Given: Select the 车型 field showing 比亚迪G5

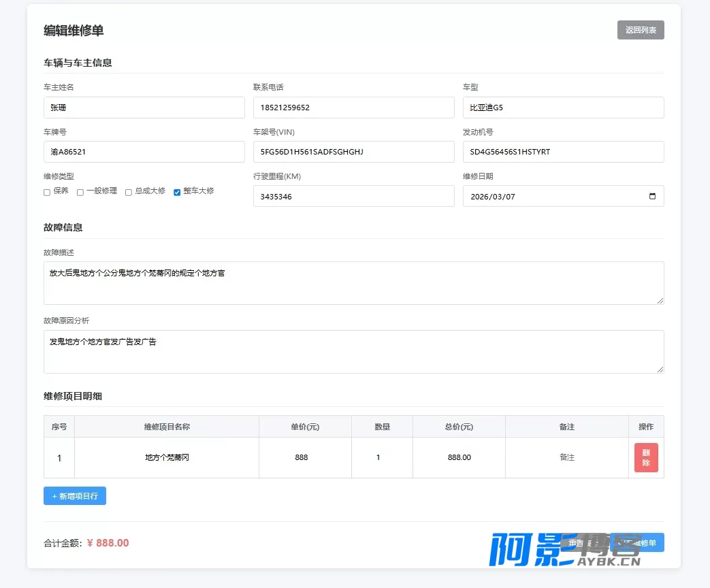Looking at the screenshot, I should tap(563, 108).
